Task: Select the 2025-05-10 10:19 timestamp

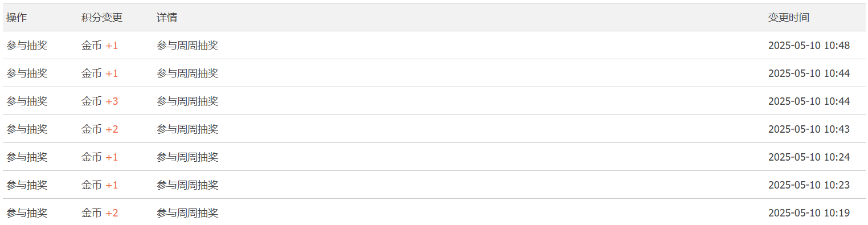Action: click(809, 213)
